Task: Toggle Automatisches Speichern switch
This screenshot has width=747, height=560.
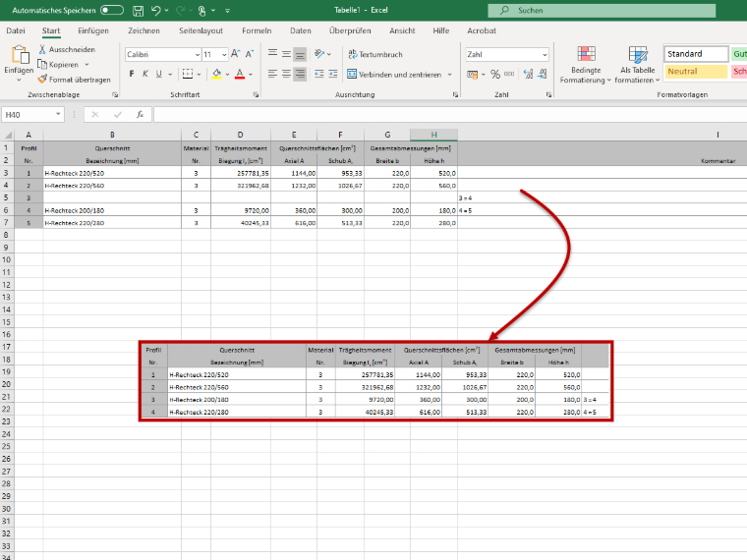Action: 112,10
